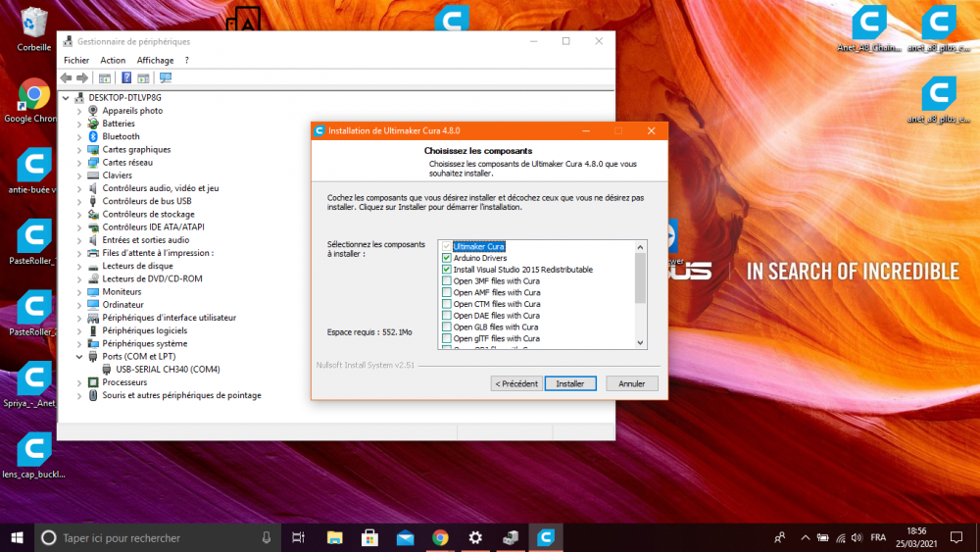Viewport: 980px width, 552px height.
Task: Open Task View from the taskbar
Action: [298, 537]
